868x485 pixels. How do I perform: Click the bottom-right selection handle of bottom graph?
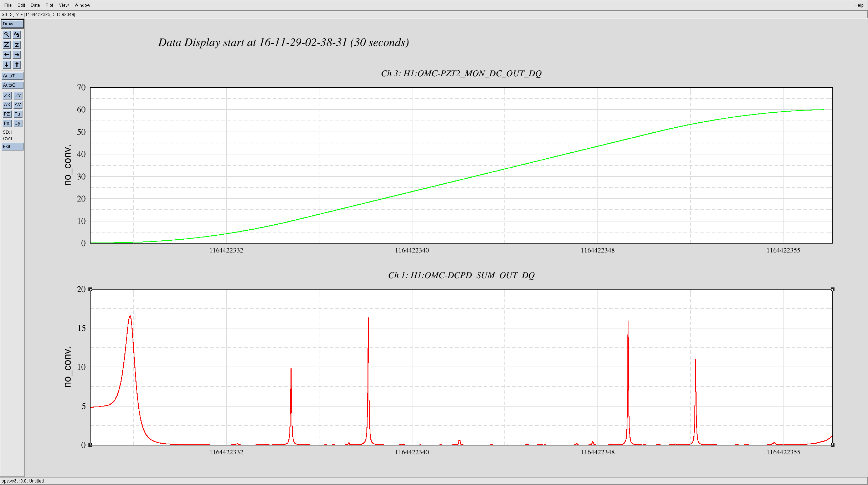[833, 445]
